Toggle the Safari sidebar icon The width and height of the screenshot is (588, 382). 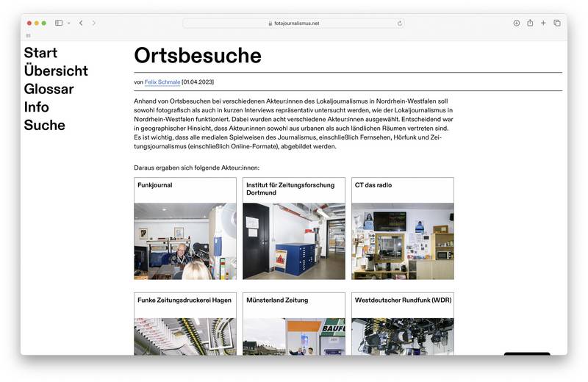coord(59,23)
